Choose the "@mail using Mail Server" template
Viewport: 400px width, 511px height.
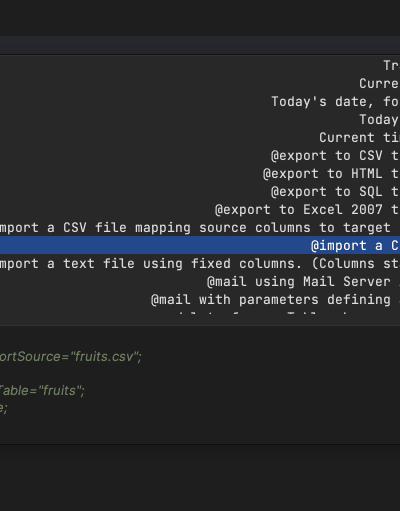tap(200, 281)
